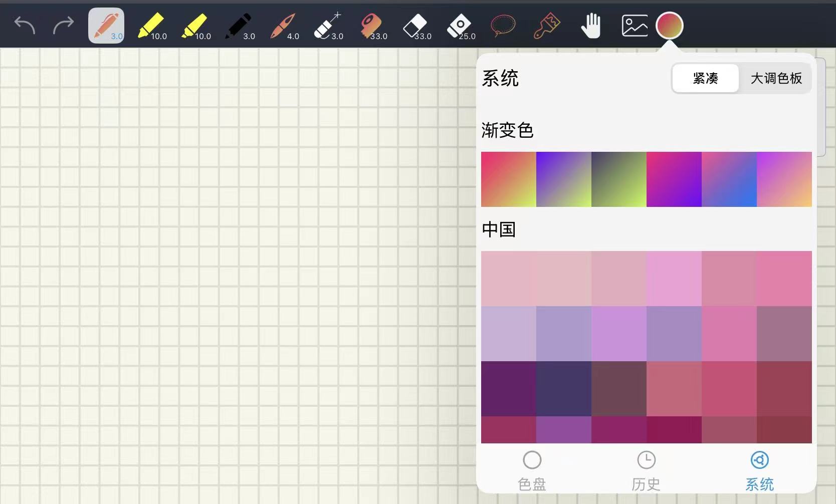
Task: Select the paint brush style tool
Action: tap(546, 25)
